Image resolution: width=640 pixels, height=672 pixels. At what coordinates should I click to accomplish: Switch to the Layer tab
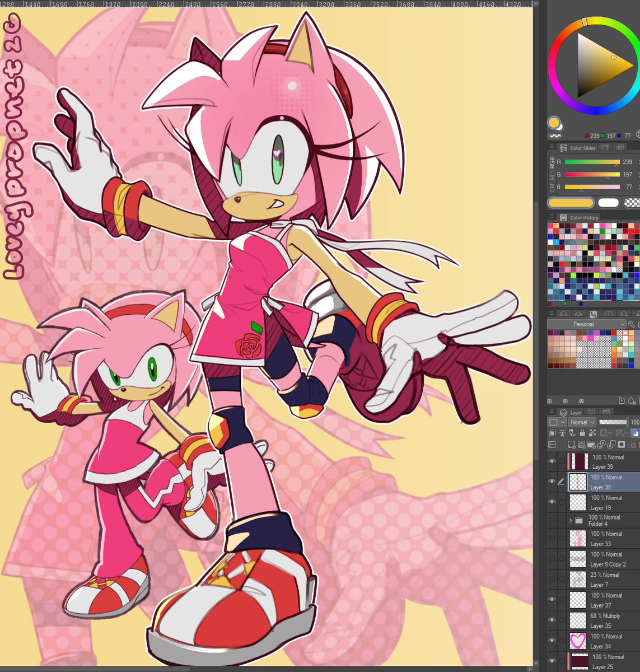tap(571, 412)
